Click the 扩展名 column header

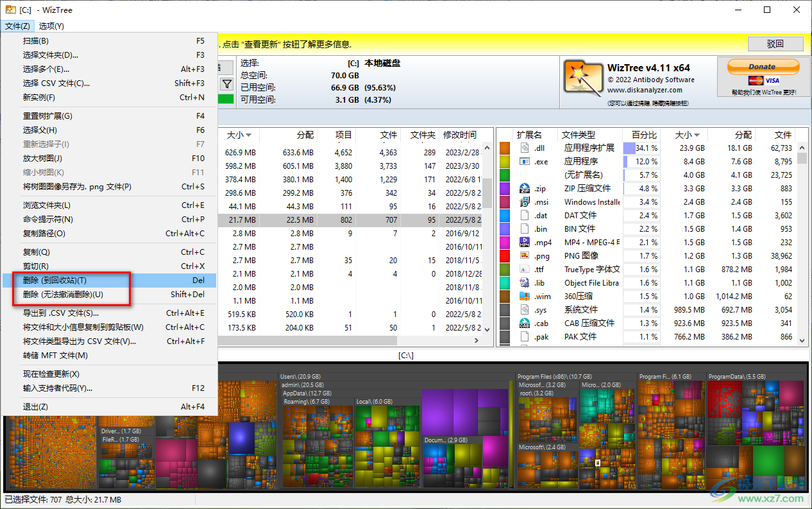tap(529, 135)
